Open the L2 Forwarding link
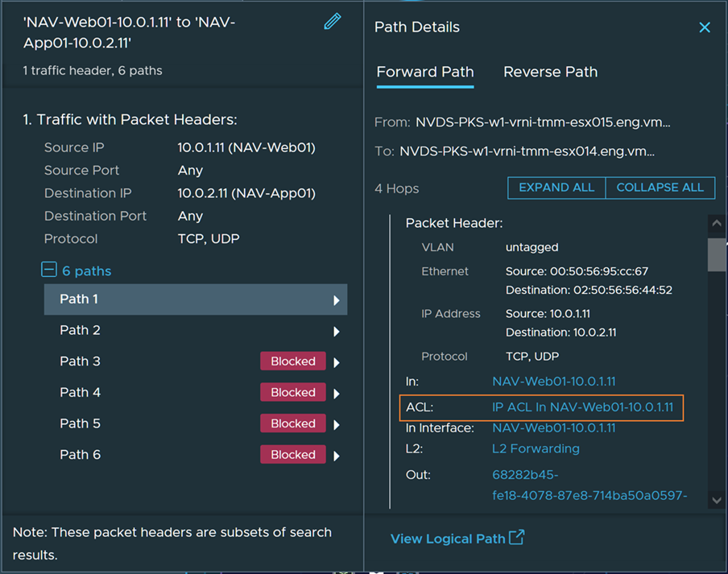The width and height of the screenshot is (728, 574). point(536,448)
